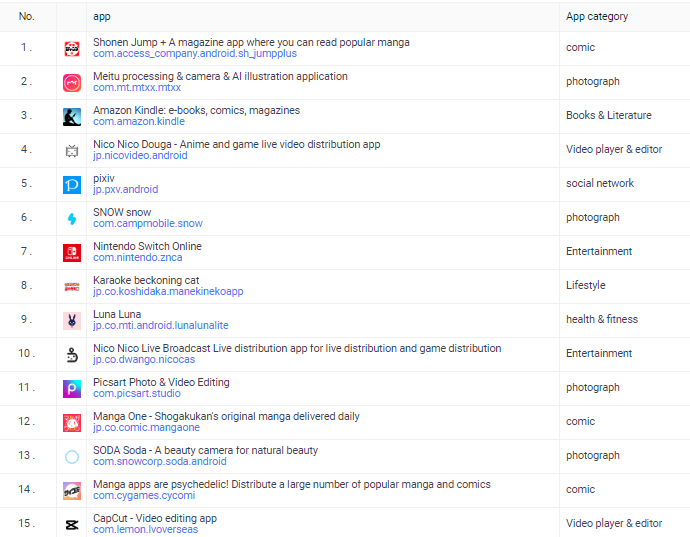Click the pixiv blue P icon
The image size is (690, 537).
click(72, 185)
